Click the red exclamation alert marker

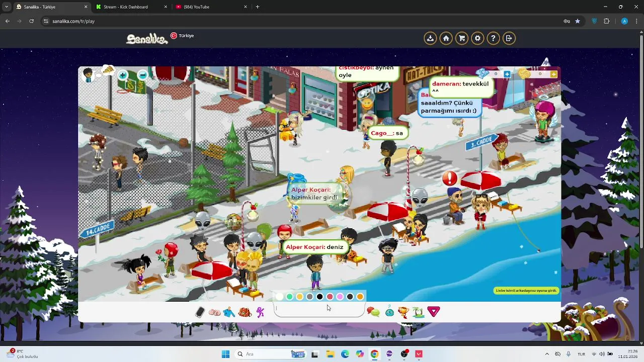coord(450,178)
